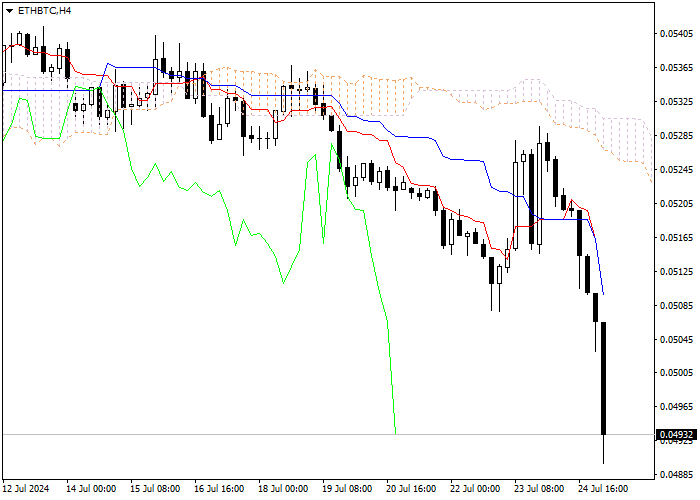Click price scale value 0.05045
Image resolution: width=700 pixels, height=500 pixels.
[x=676, y=339]
